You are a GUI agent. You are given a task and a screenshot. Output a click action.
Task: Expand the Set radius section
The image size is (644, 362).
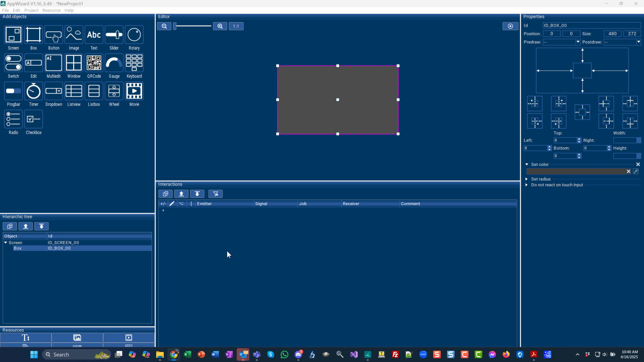tap(527, 179)
